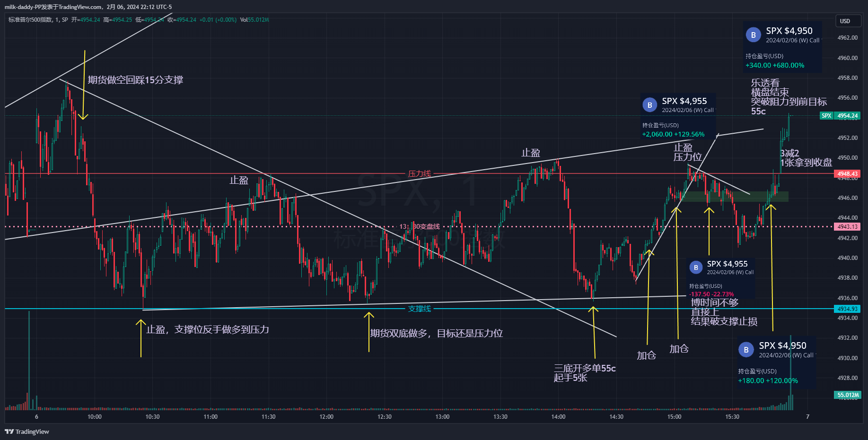868x440 pixels.
Task: Open the milk-daddy-PP TradingView.com header link
Action: click(88, 7)
